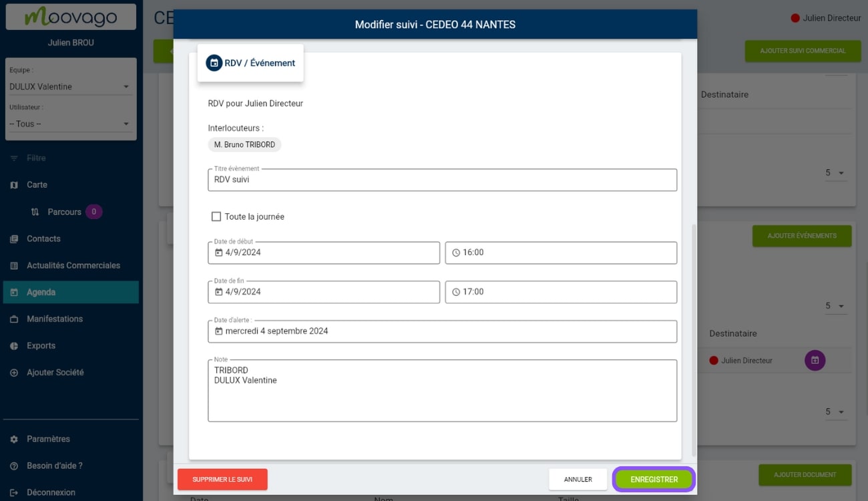Tick the Toute la journée checkbox
Viewport: 868px width, 501px height.
pos(216,216)
